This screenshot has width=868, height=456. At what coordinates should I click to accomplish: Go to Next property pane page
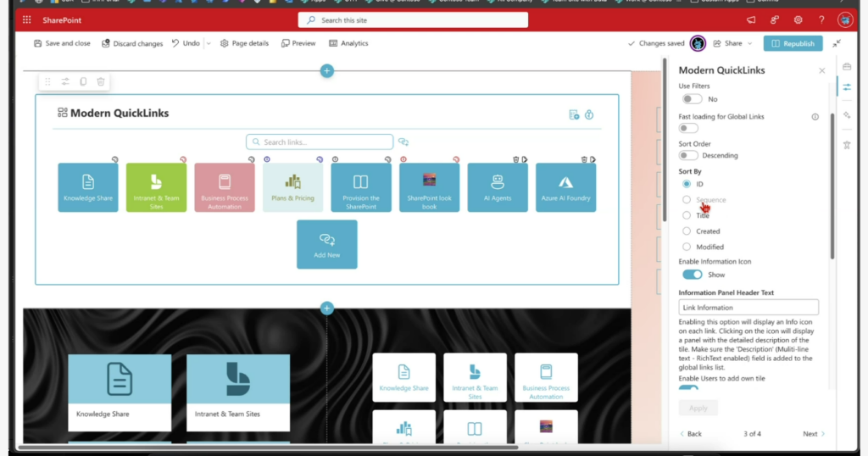tap(814, 434)
